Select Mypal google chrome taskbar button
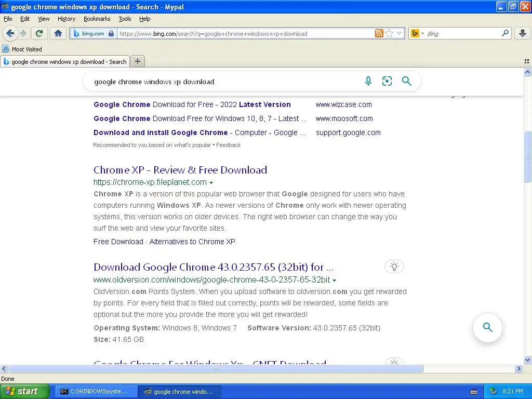This screenshot has width=532, height=399. click(179, 392)
